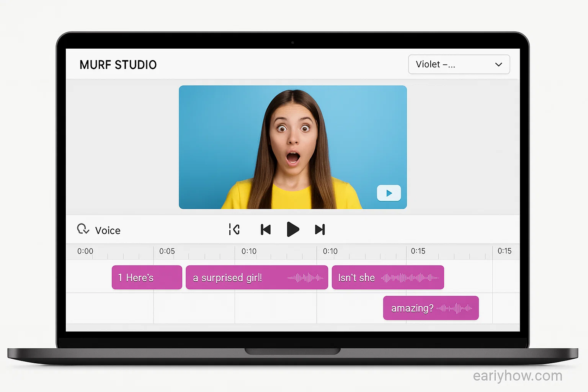
Task: Jump to the 0:05 timeline marker
Action: (x=167, y=252)
